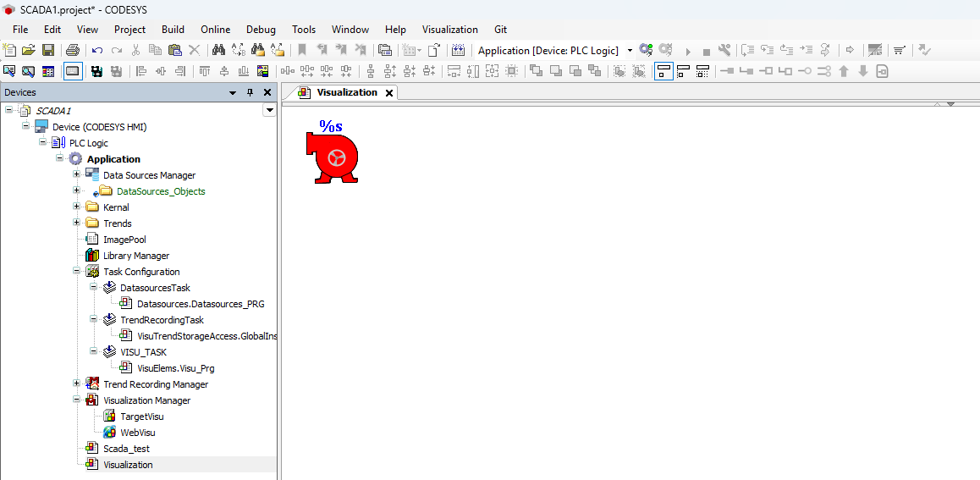Click the Login gear icon with green dot
The height and width of the screenshot is (480, 980).
[x=647, y=50]
